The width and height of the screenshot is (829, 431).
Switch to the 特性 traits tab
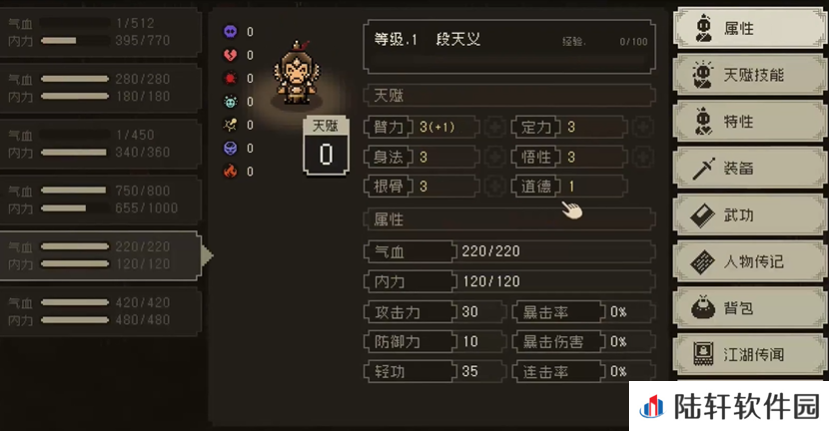(x=750, y=122)
